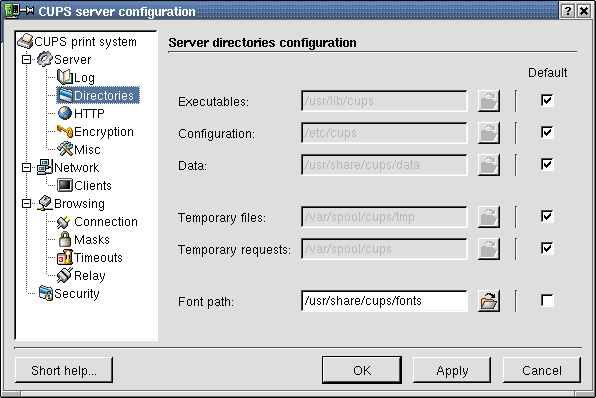This screenshot has width=596, height=398.
Task: Open the Relay settings page
Action: [89, 276]
